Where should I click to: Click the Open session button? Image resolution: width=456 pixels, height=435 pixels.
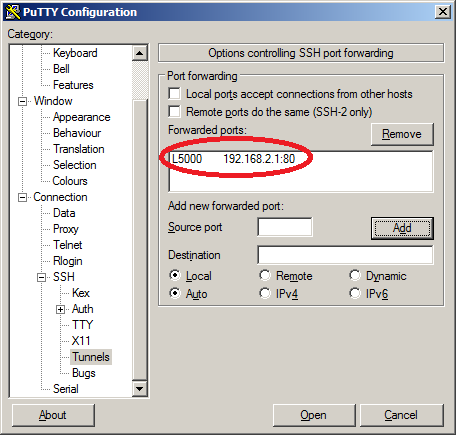(314, 415)
